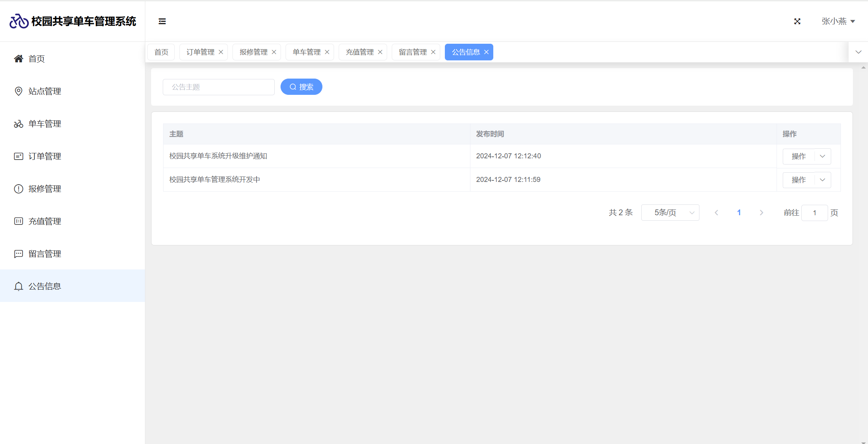Click the blue 搜索 button
This screenshot has height=444, width=868.
(x=301, y=87)
